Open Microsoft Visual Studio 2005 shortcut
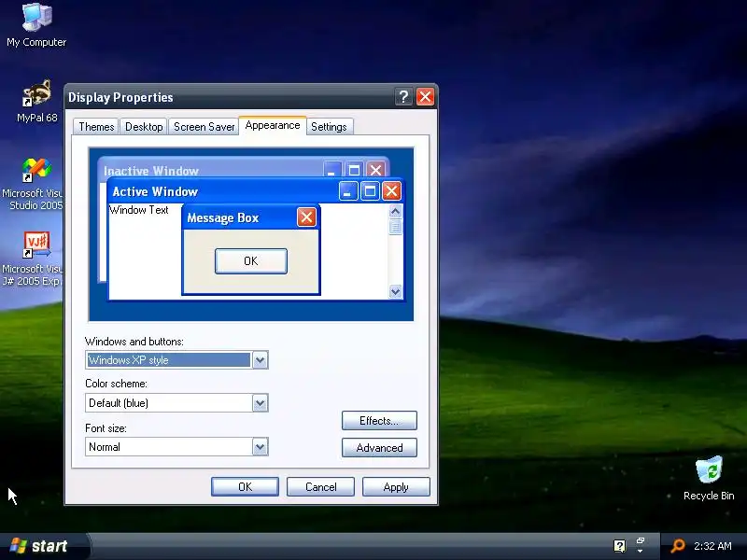 pyautogui.click(x=33, y=184)
